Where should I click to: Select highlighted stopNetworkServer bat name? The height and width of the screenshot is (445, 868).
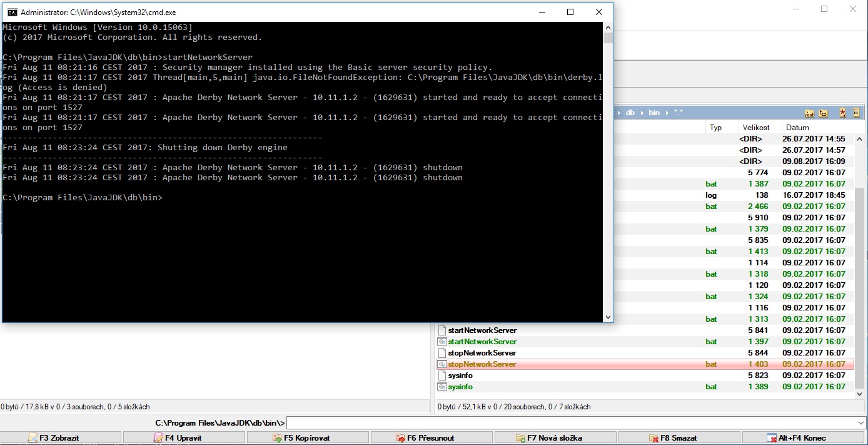coord(482,364)
